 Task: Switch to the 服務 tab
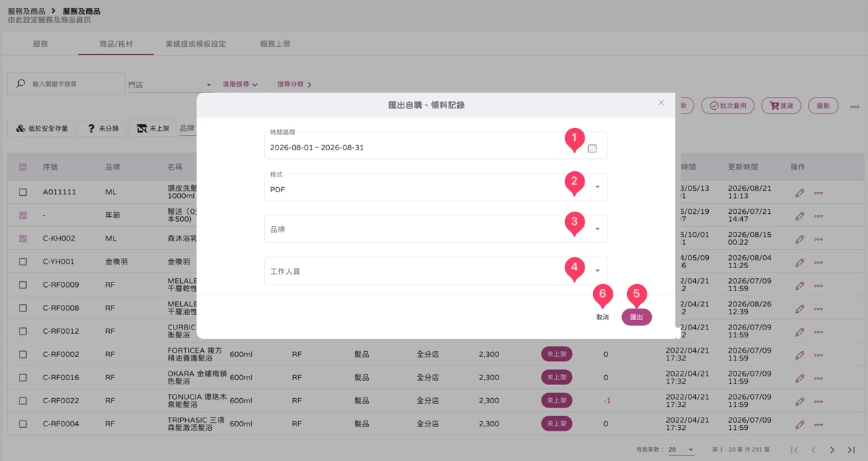point(41,44)
